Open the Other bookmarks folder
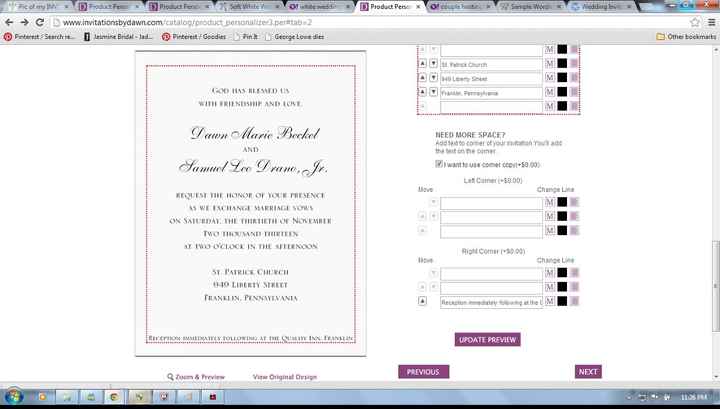 [686, 37]
